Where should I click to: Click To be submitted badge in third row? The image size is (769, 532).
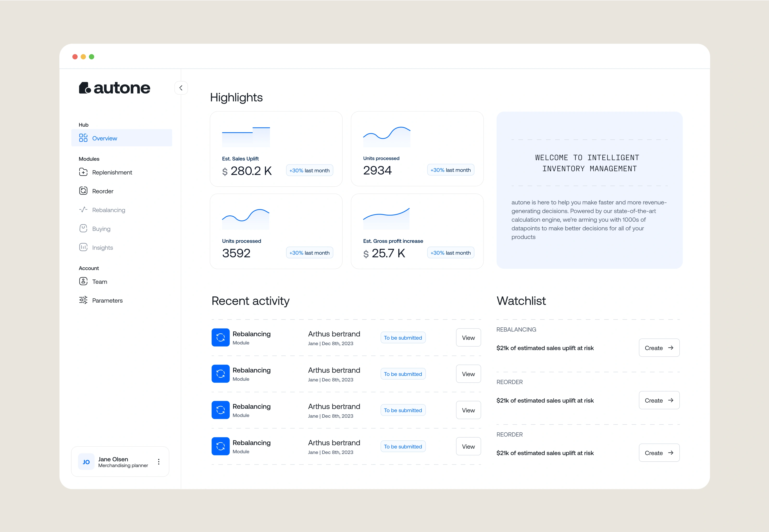click(403, 410)
